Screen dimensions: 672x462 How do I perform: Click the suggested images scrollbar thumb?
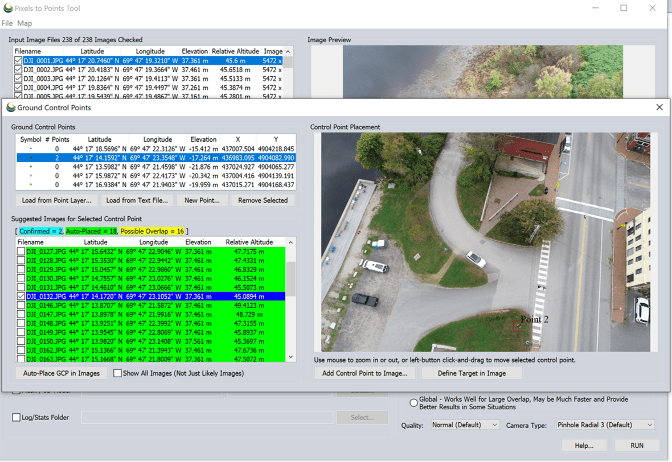291,279
